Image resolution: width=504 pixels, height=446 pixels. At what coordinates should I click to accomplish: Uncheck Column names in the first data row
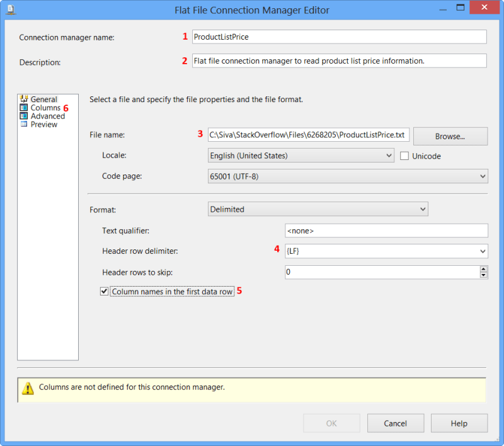tap(104, 291)
